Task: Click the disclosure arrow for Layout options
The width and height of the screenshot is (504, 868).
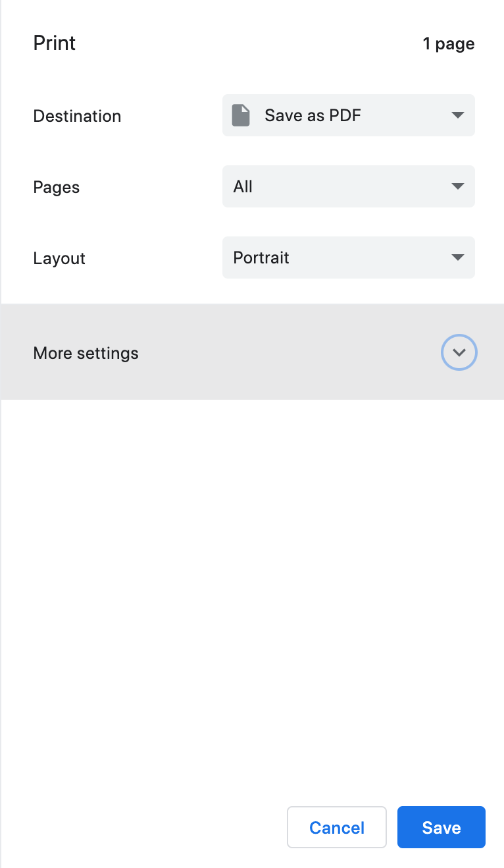Action: tap(458, 258)
